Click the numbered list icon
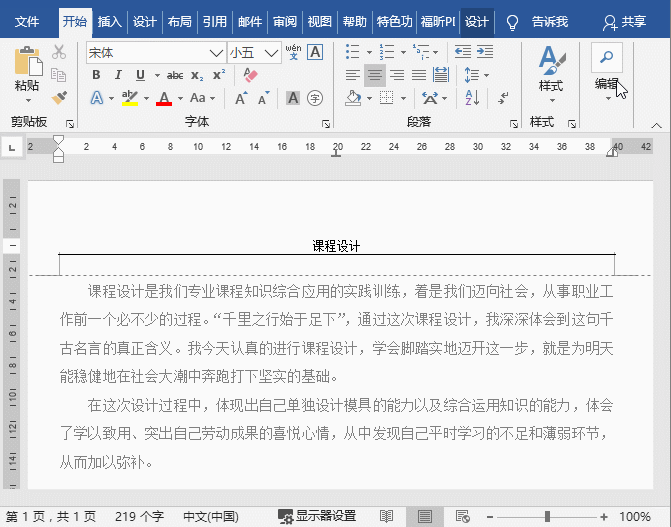 click(x=387, y=52)
